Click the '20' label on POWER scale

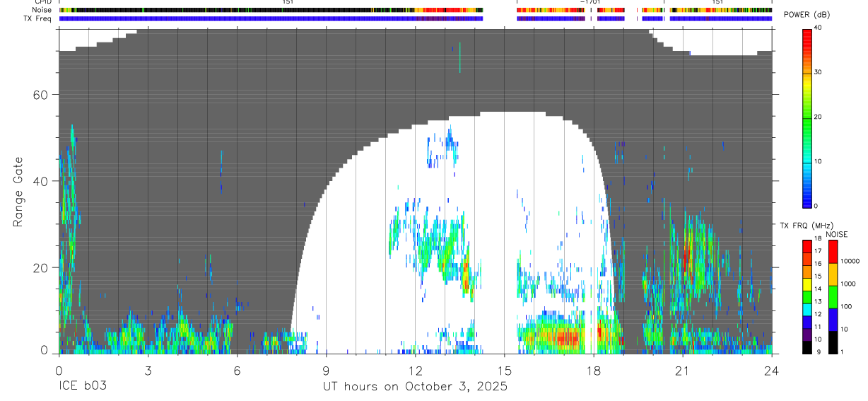(819, 117)
